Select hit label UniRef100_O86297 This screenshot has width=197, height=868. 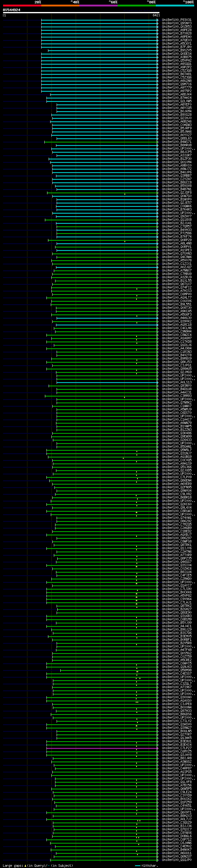[176, 538]
